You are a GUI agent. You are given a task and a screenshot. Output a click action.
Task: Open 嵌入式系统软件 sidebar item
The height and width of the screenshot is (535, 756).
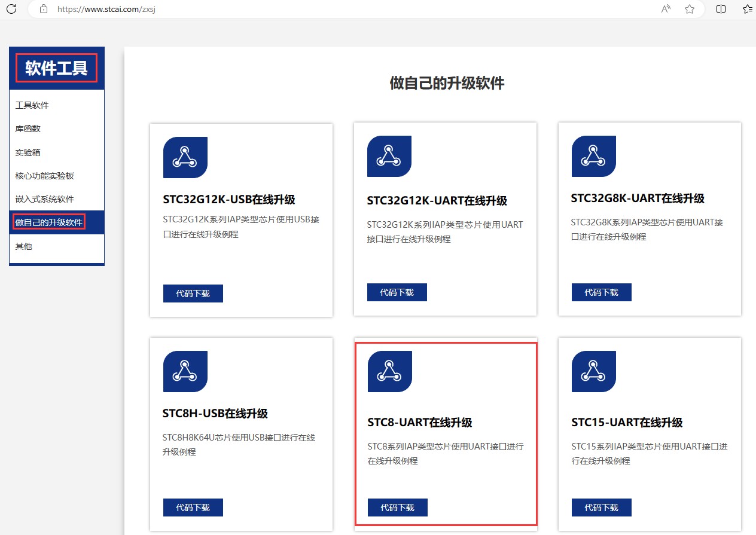[45, 199]
